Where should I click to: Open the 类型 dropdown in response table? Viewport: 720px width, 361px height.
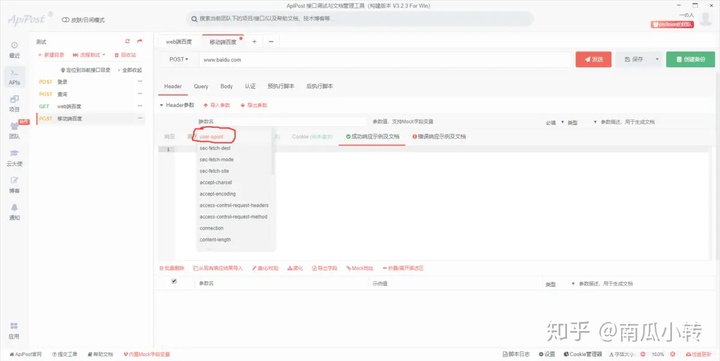[x=560, y=284]
